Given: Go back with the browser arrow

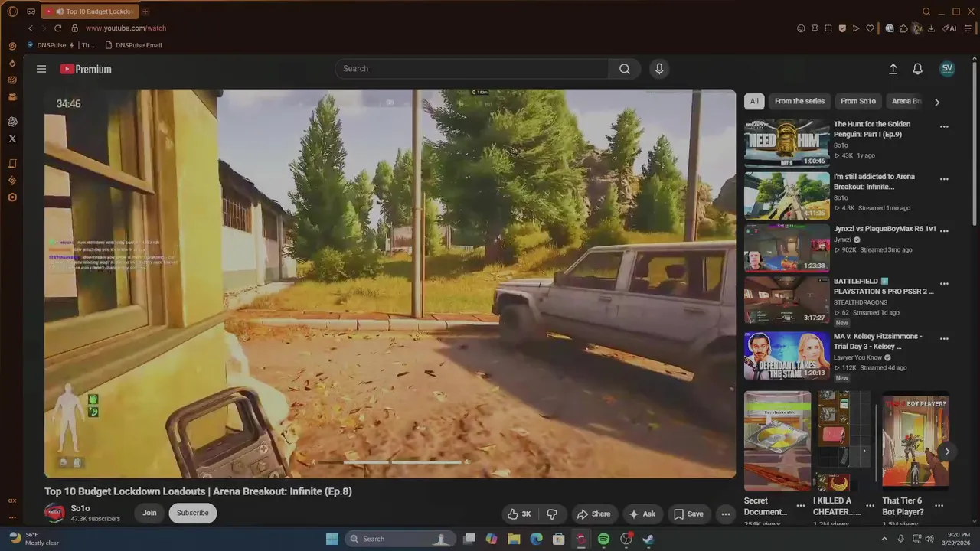Looking at the screenshot, I should click(x=31, y=28).
